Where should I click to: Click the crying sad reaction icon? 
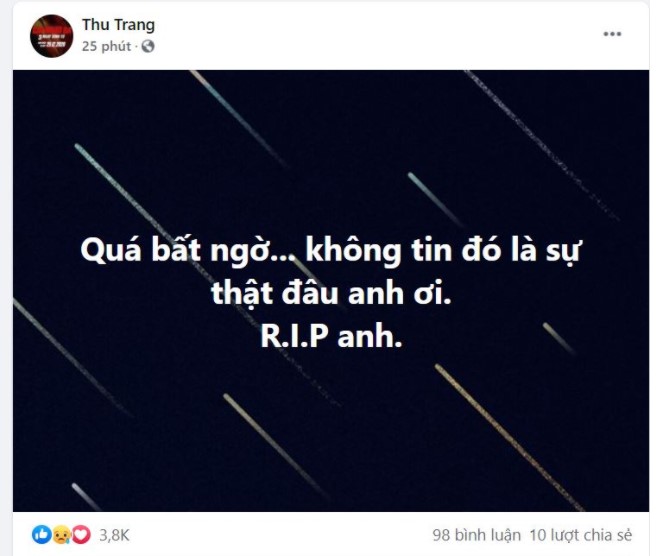tap(61, 534)
